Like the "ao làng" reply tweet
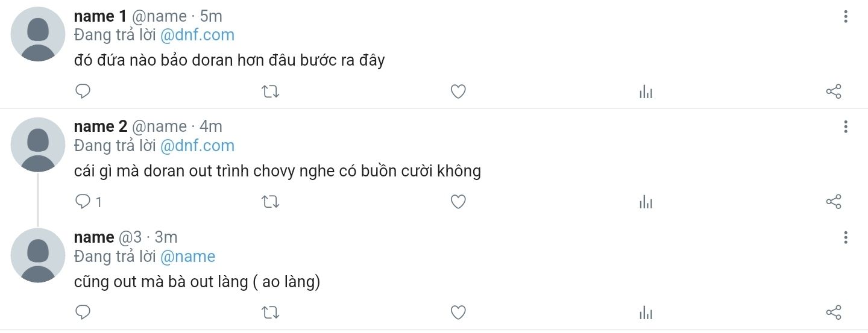Viewport: 868px width, 333px height. (458, 312)
